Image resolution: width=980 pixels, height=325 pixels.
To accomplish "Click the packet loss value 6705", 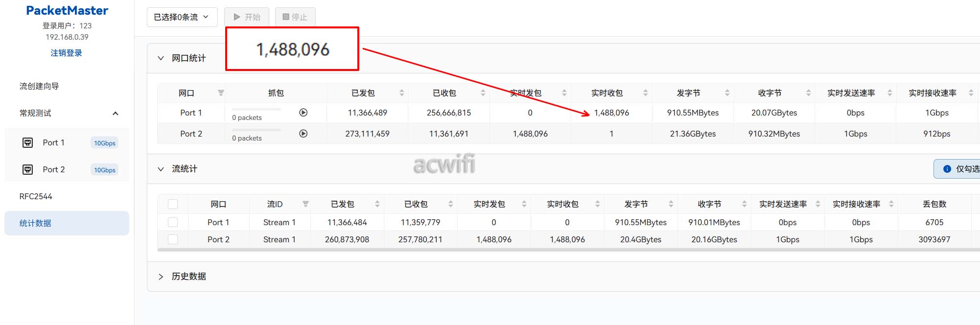I will [934, 222].
